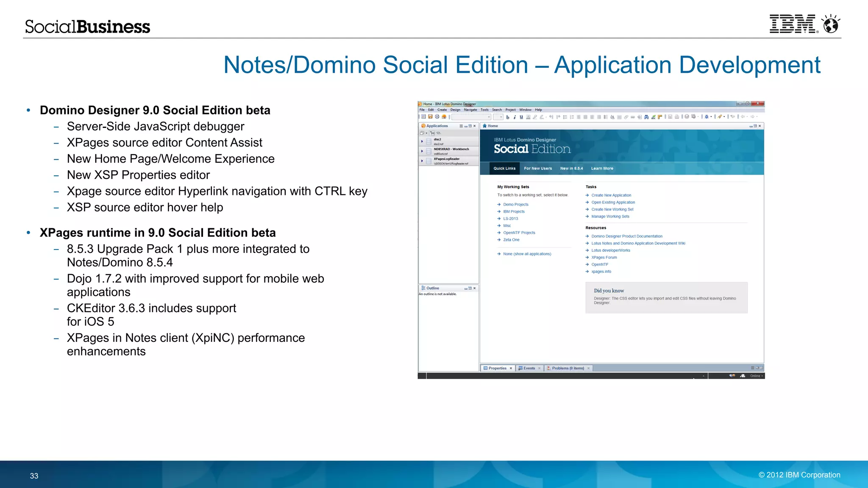
Task: Click the Open Existing Application link
Action: 613,202
